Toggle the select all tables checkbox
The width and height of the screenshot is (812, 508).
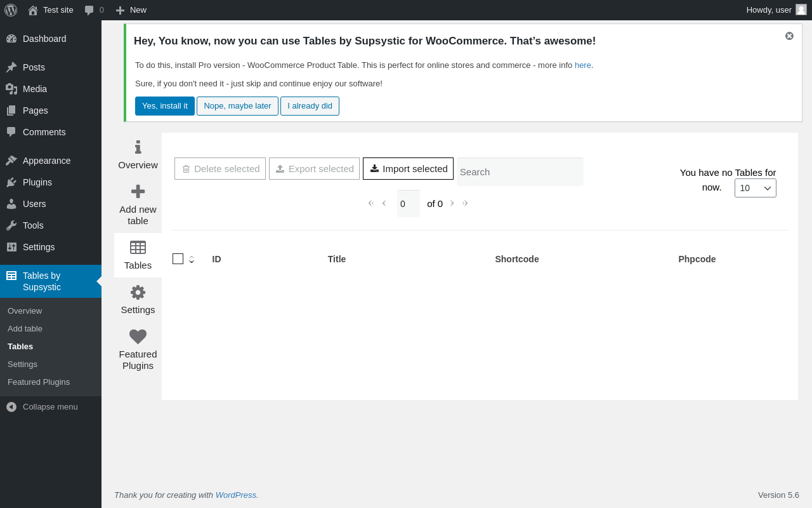[178, 258]
